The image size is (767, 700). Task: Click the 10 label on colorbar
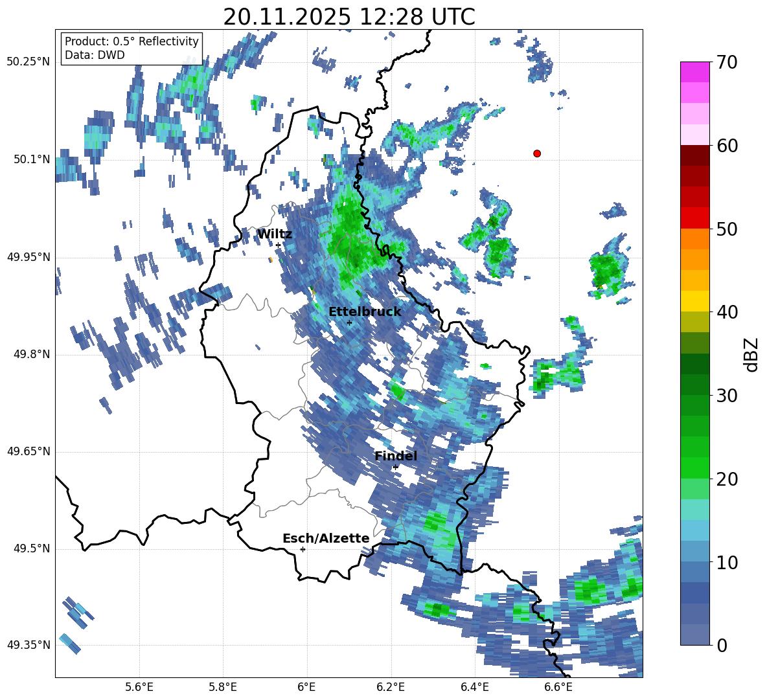726,562
